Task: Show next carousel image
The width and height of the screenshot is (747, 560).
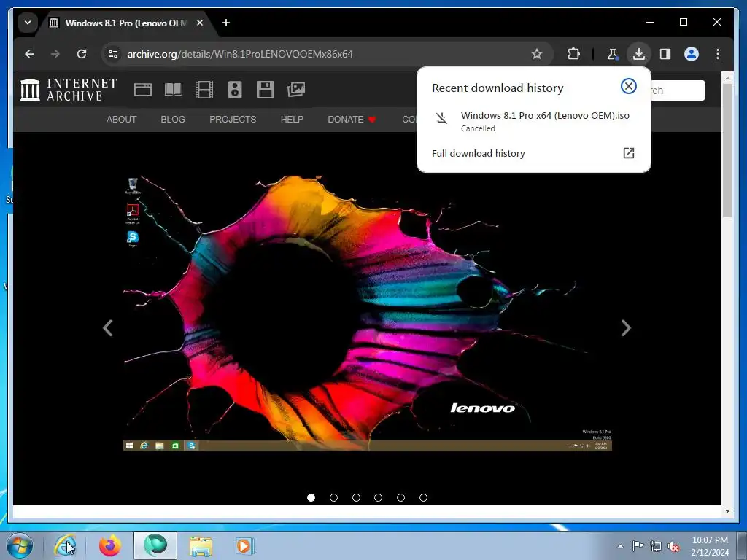Action: (x=626, y=327)
